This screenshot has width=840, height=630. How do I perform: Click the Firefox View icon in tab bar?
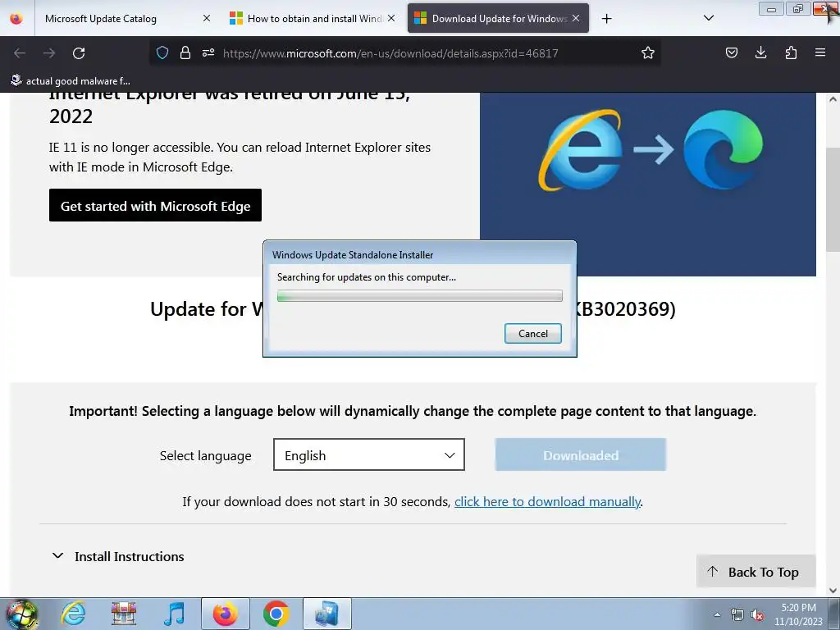(16, 18)
